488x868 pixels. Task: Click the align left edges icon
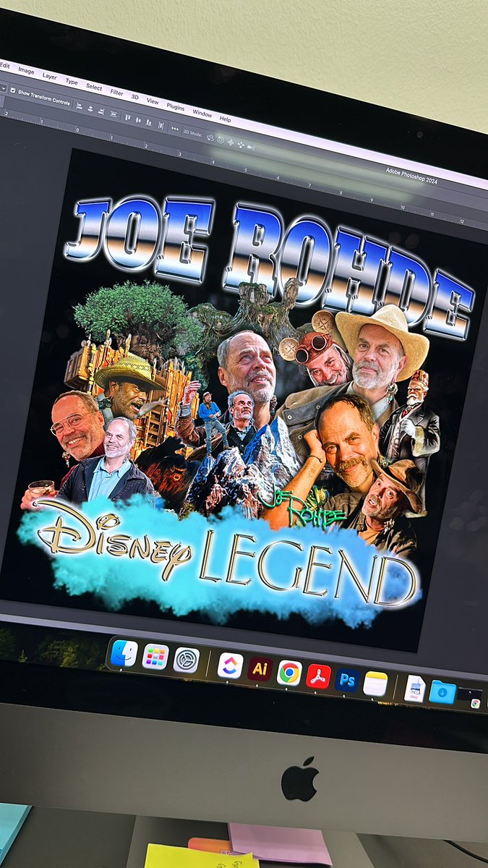coord(79,106)
